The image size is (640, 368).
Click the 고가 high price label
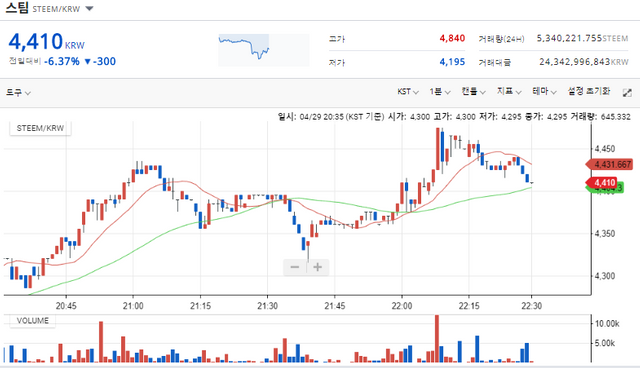tap(337, 39)
